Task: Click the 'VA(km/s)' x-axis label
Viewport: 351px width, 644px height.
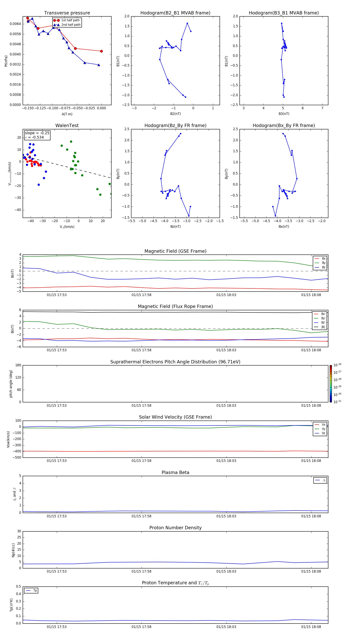Action: click(67, 227)
